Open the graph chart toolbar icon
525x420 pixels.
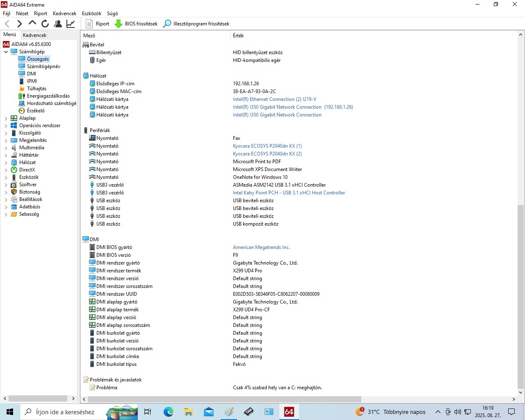(71, 24)
